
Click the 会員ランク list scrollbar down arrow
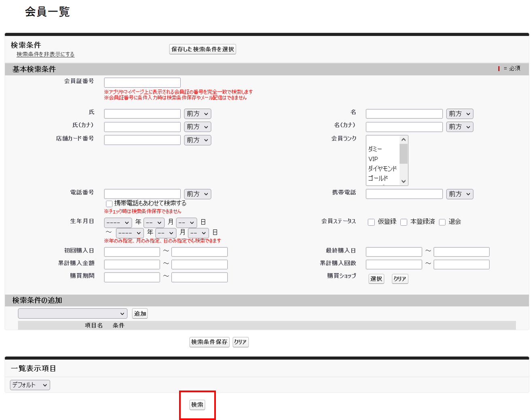point(403,182)
